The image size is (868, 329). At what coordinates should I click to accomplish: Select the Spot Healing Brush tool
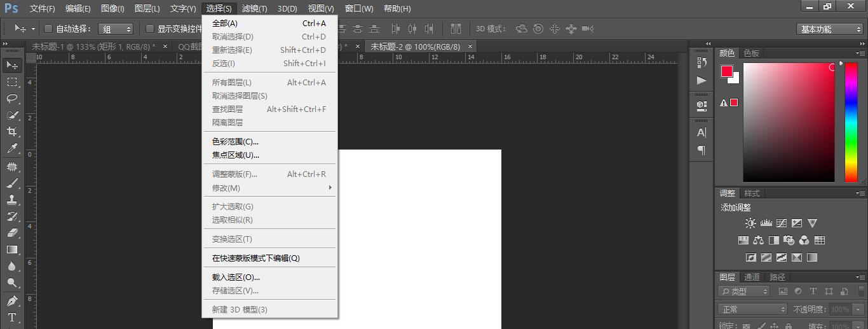12,167
